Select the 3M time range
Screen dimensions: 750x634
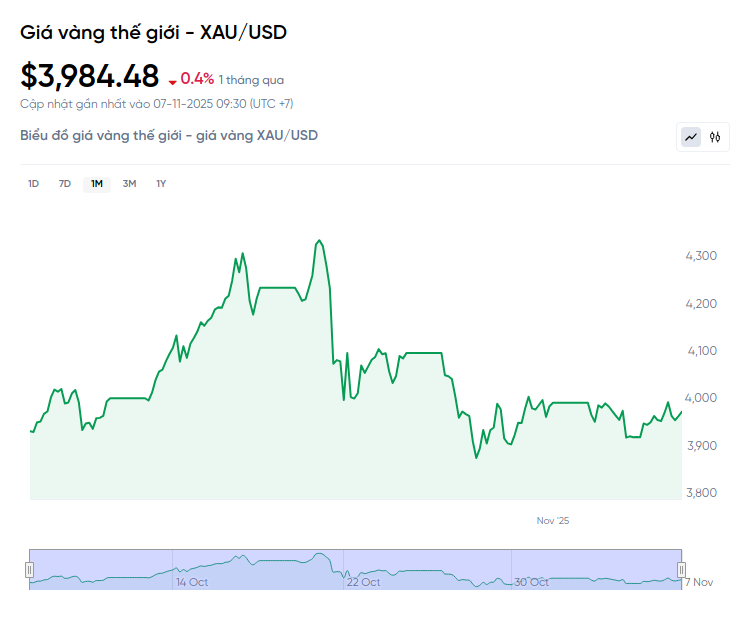point(129,183)
